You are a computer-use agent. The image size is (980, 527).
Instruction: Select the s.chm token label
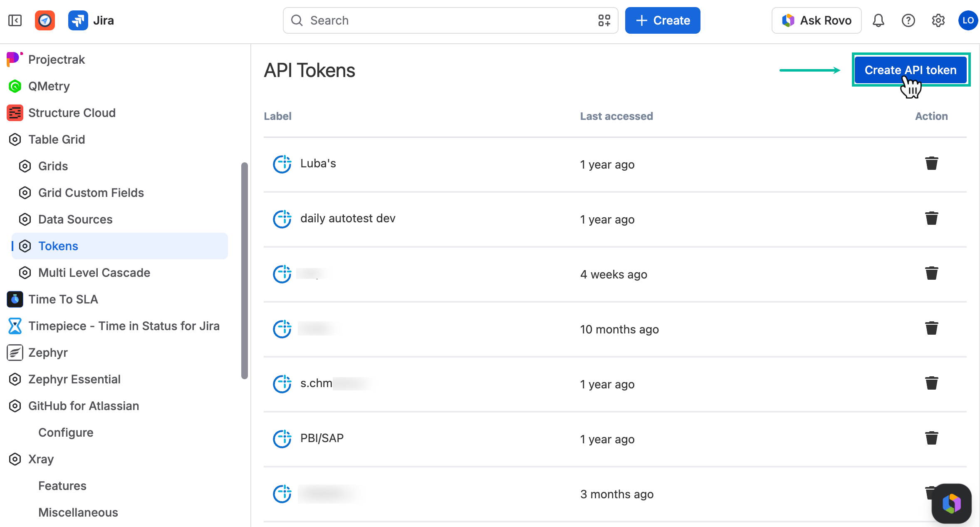coord(316,383)
